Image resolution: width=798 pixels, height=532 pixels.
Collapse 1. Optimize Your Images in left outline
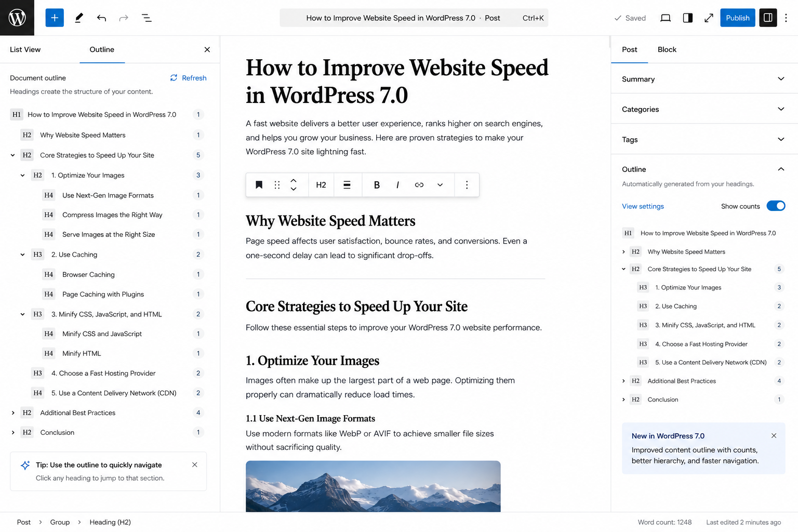(23, 176)
